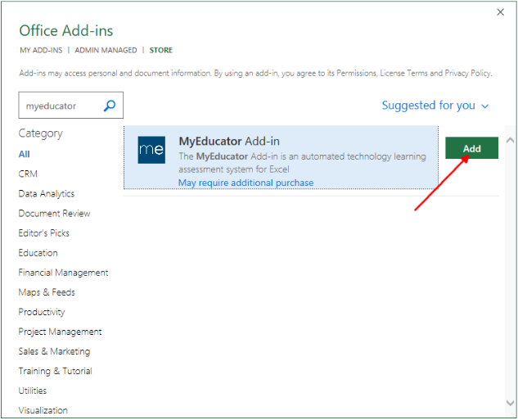Choose the Sales & Marketing category
Viewport: 518px width, 420px height.
[x=54, y=351]
